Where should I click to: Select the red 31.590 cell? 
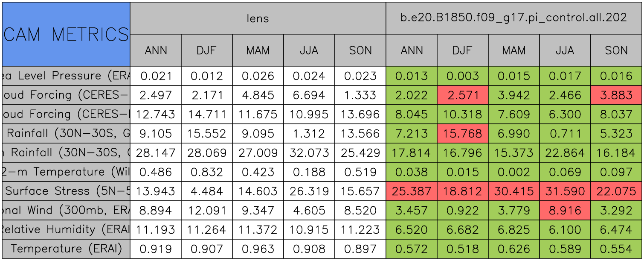[x=565, y=191]
